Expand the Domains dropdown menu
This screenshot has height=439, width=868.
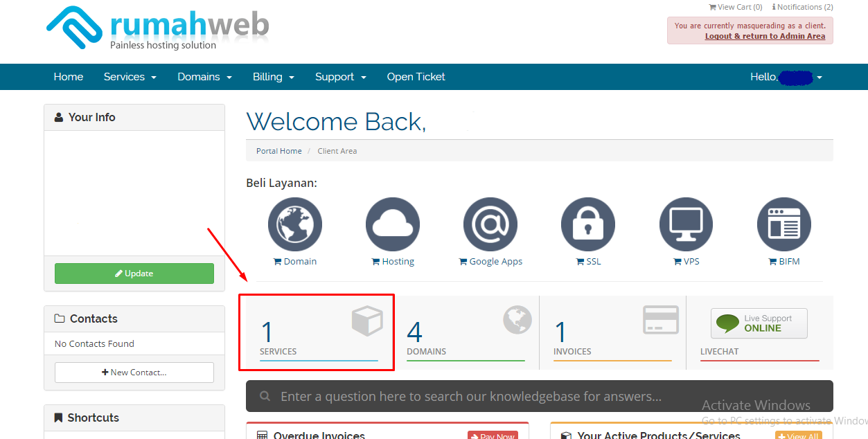pyautogui.click(x=204, y=77)
